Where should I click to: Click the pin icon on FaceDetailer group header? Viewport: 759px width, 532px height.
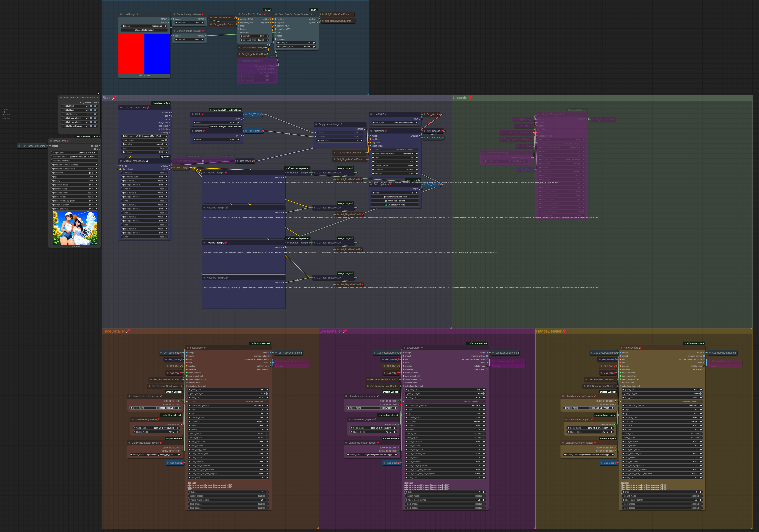pyautogui.click(x=128, y=331)
